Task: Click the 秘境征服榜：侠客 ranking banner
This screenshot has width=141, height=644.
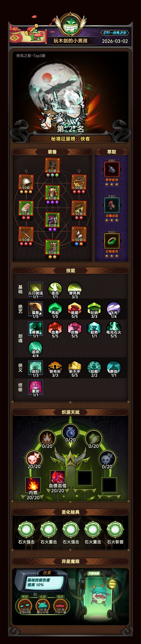Action: [71, 139]
